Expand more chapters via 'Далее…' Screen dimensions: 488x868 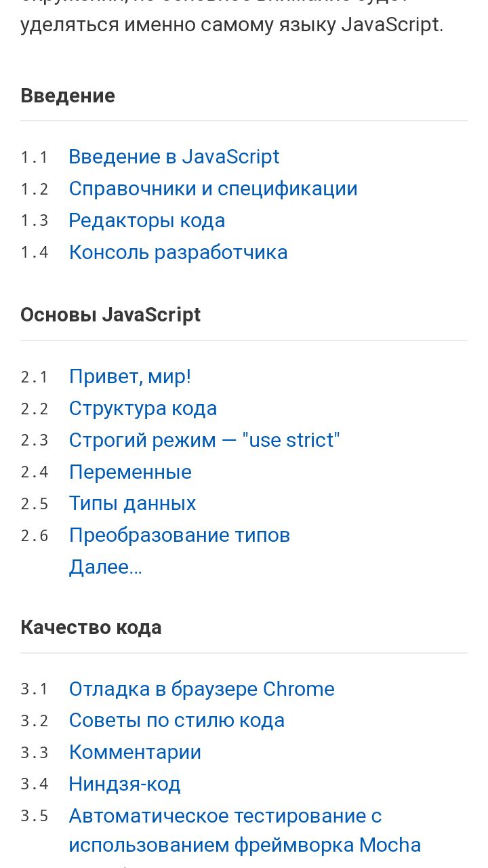click(106, 567)
